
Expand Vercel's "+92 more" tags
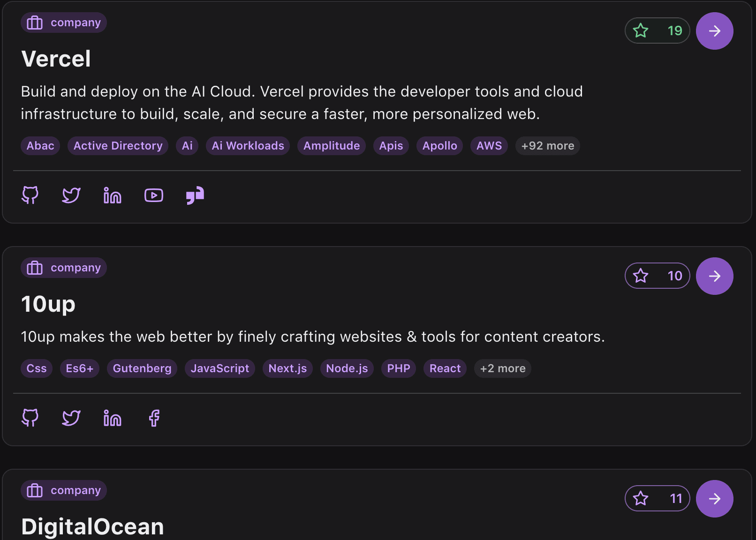tap(547, 146)
